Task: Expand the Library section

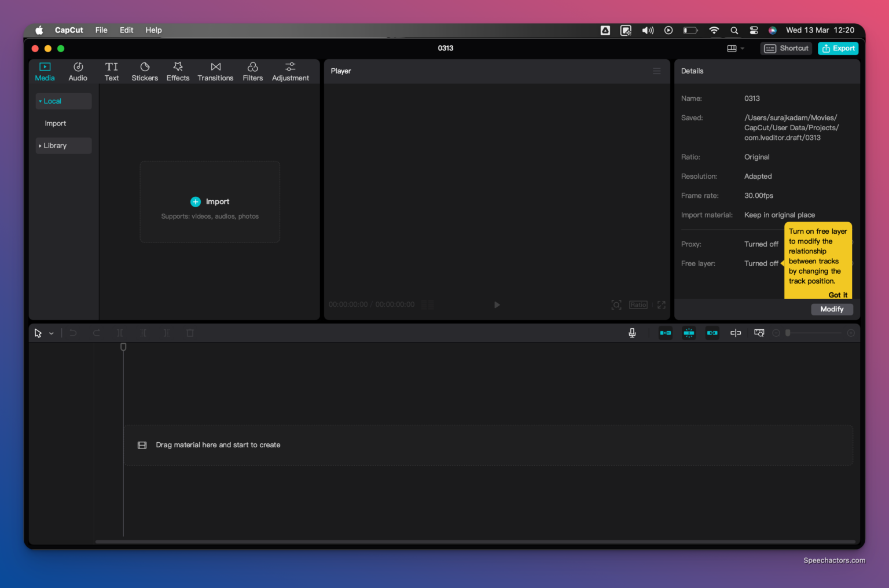Action: point(54,145)
